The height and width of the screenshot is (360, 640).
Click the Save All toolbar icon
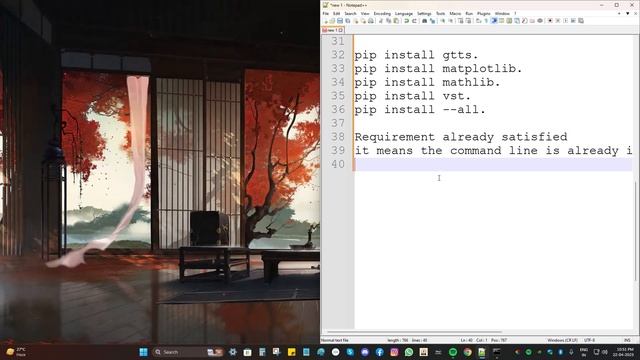point(347,21)
